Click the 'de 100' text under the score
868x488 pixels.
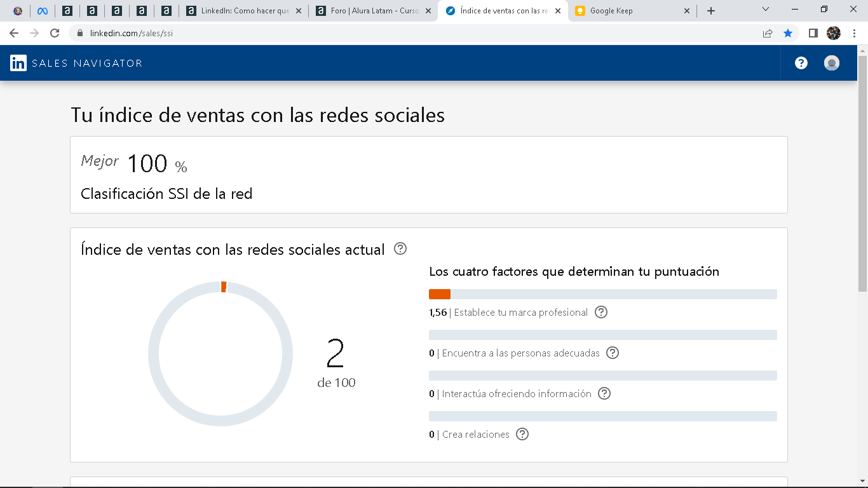336,383
